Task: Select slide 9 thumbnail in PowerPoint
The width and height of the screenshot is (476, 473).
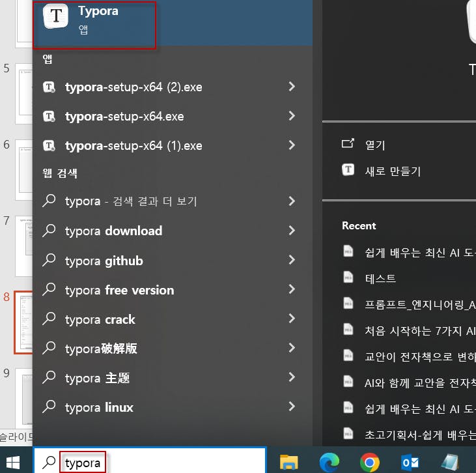Action: click(24, 398)
